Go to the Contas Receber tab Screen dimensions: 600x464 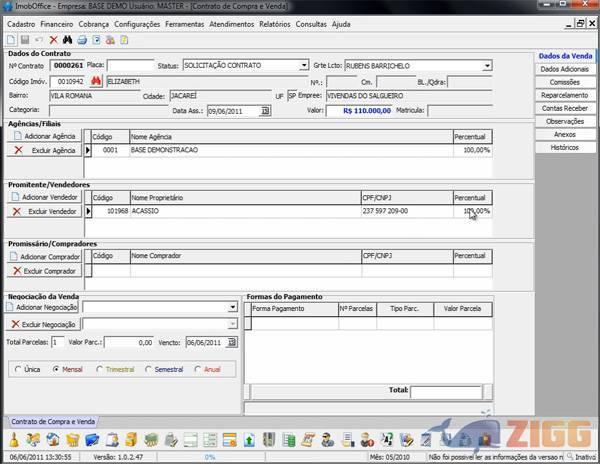(565, 108)
